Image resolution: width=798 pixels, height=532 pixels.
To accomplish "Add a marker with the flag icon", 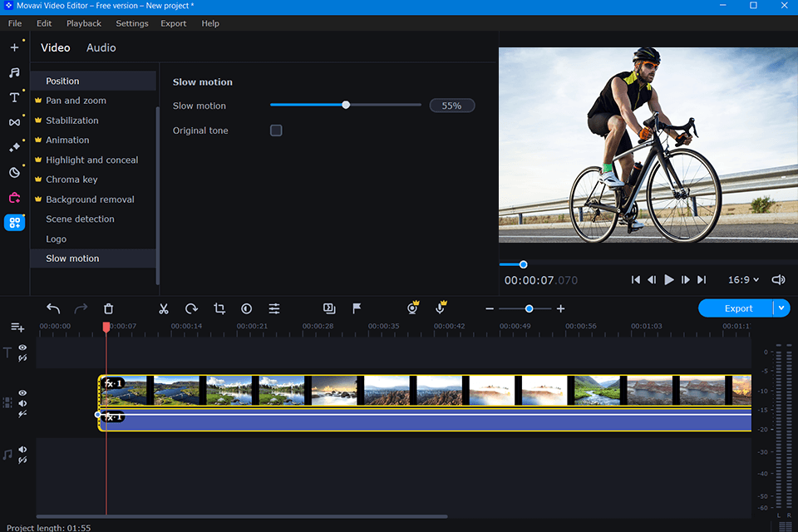I will (357, 308).
